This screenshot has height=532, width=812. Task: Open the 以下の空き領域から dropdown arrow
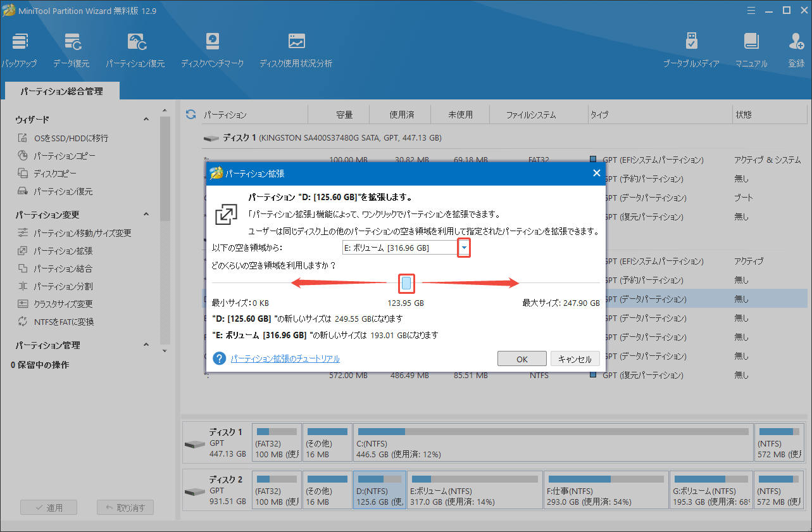point(465,248)
